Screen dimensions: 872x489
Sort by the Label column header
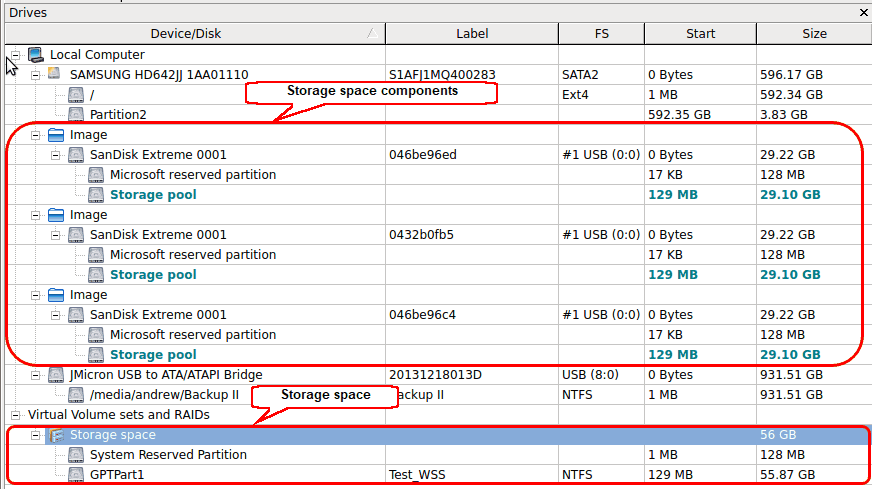click(x=472, y=33)
